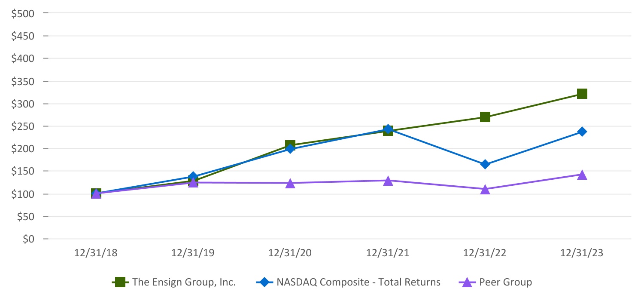The width and height of the screenshot is (644, 301).
Task: Click the 12/31/21 x-axis label
Action: tap(388, 253)
